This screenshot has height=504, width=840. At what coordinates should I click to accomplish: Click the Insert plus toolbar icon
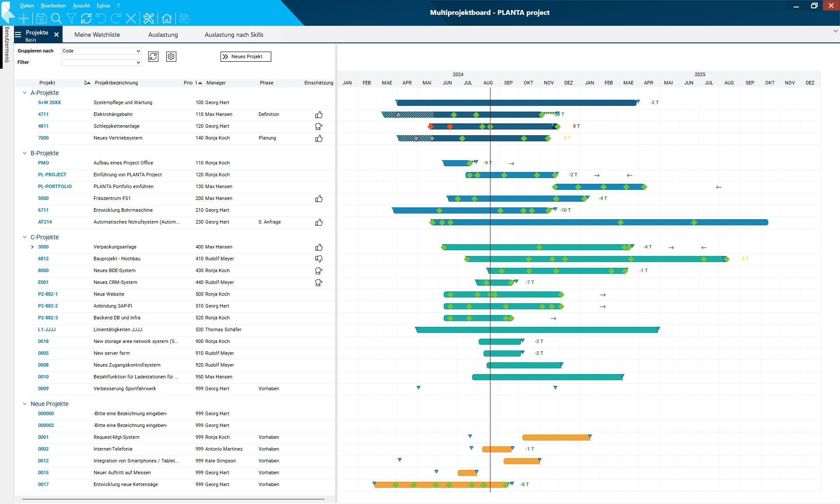(24, 18)
